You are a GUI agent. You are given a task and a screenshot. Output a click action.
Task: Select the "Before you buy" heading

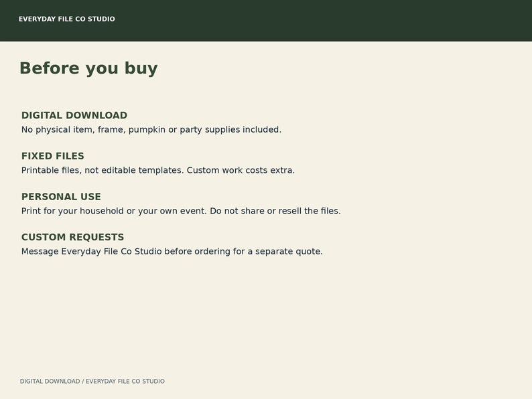coord(88,68)
